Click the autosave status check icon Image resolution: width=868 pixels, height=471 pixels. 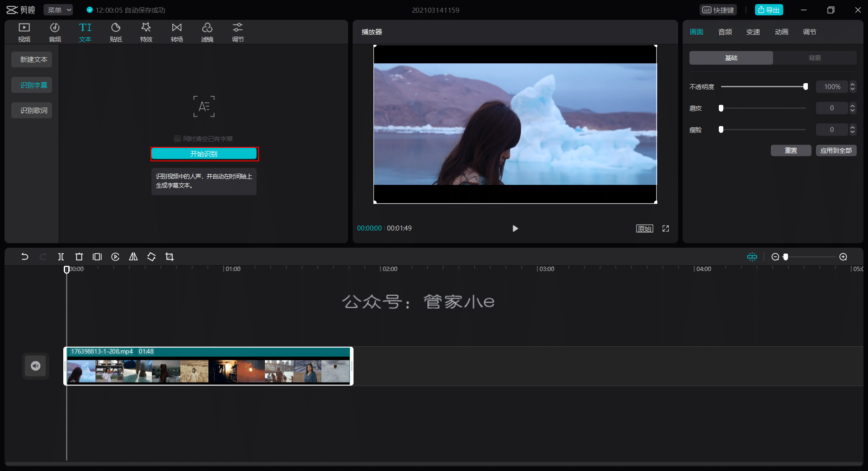coord(90,10)
